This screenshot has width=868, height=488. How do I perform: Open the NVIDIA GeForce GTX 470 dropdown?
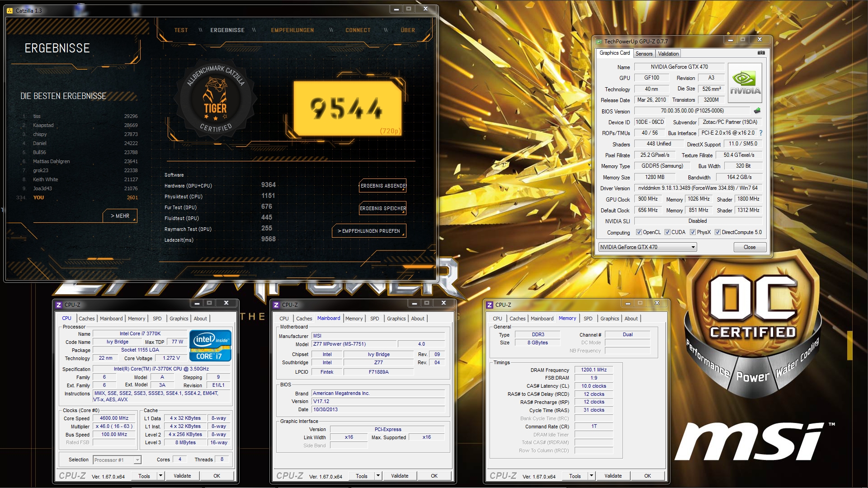647,247
